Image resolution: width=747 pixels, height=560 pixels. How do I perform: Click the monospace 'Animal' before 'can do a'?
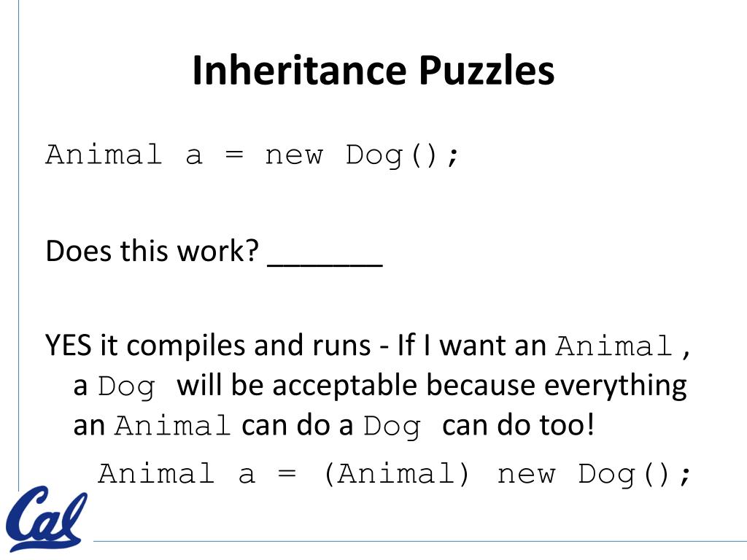173,425
